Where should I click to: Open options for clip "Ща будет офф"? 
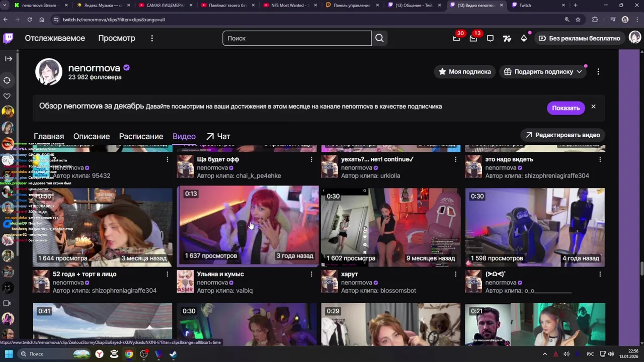point(311,159)
